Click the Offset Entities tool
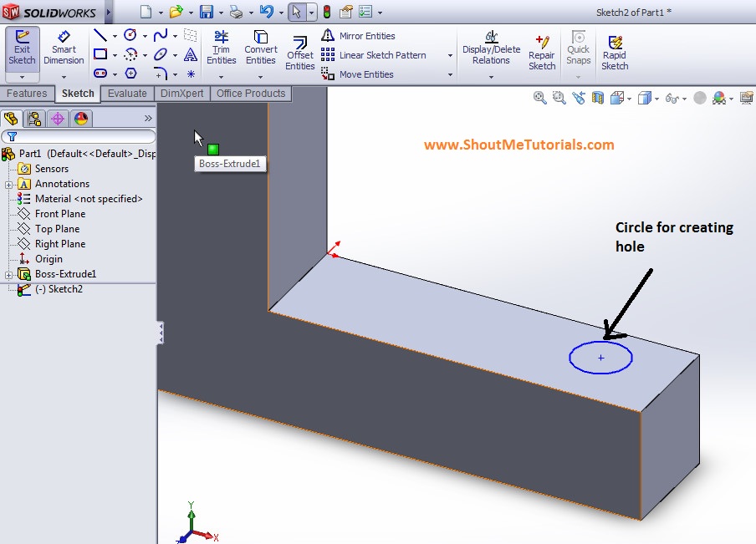 (x=300, y=53)
